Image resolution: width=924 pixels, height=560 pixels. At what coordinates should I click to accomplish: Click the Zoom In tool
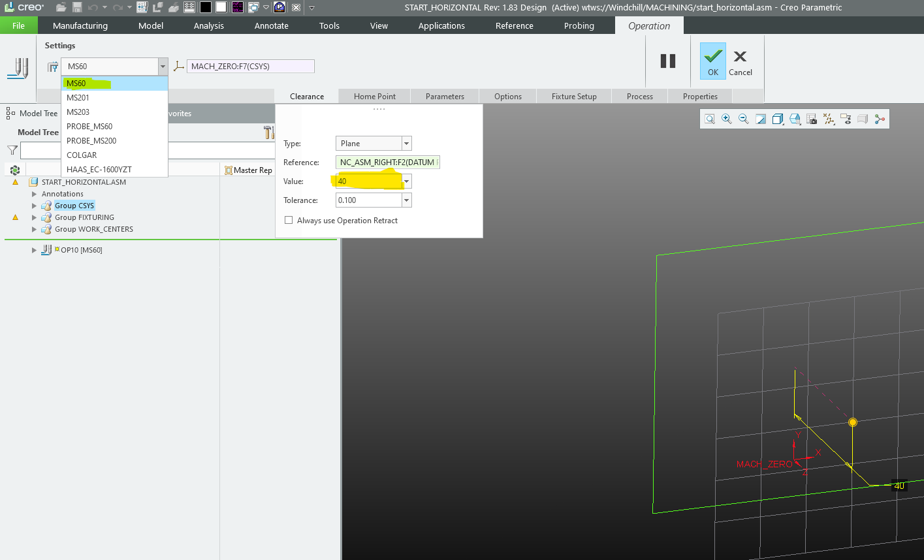click(x=726, y=119)
